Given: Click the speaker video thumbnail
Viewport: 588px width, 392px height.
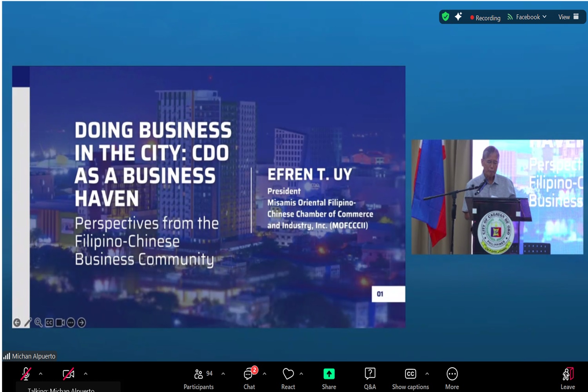Looking at the screenshot, I should (497, 197).
